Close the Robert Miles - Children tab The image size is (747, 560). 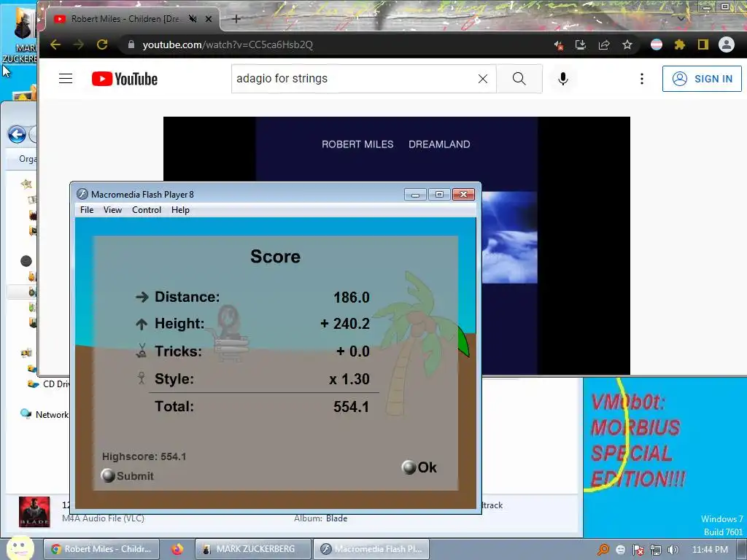(209, 19)
